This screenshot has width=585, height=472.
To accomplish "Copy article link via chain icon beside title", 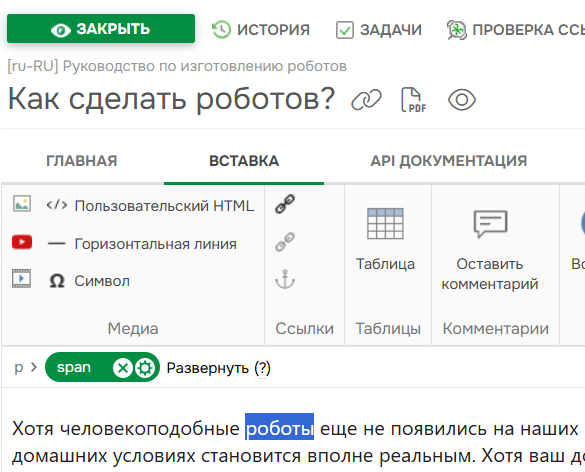I will pyautogui.click(x=366, y=100).
